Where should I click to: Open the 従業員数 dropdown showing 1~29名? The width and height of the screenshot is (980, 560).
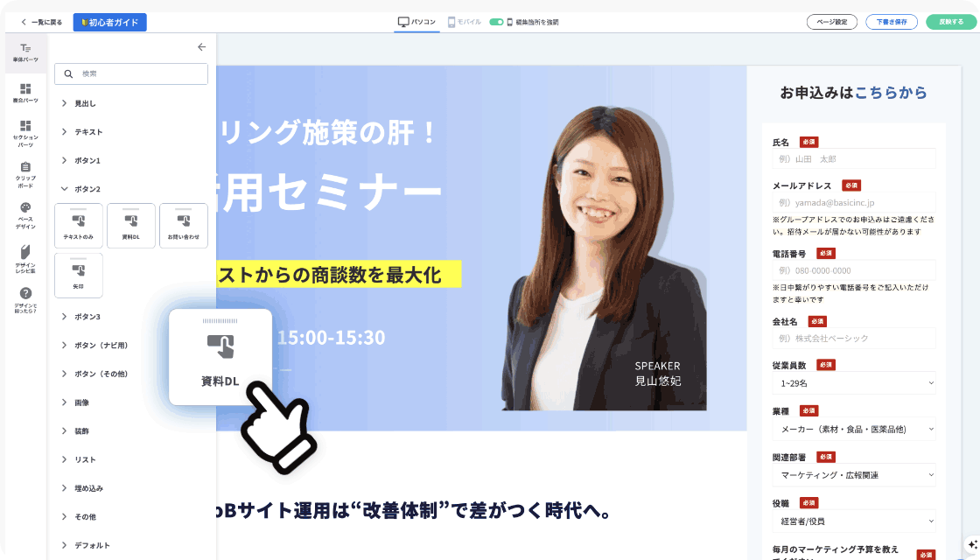coord(854,383)
